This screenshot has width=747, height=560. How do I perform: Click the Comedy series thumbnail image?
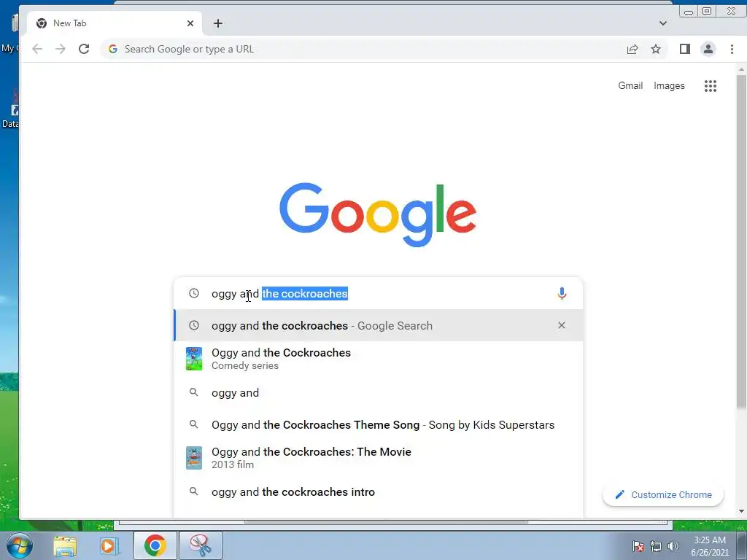(x=194, y=359)
